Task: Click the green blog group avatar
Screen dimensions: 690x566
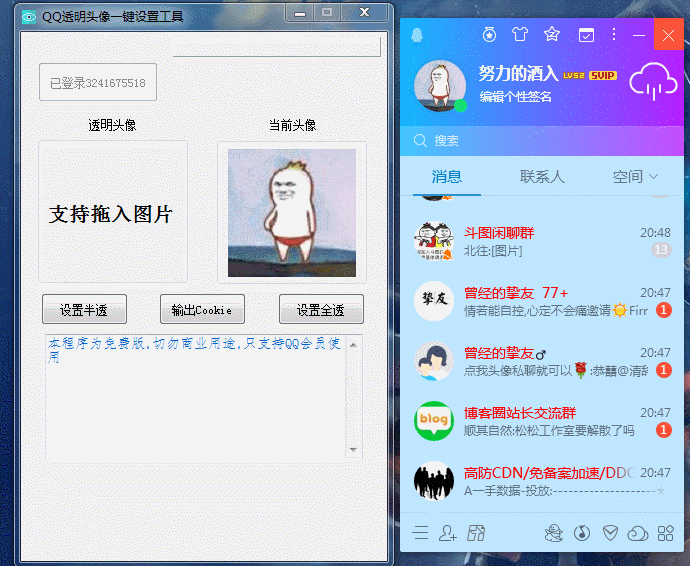Action: tap(434, 421)
